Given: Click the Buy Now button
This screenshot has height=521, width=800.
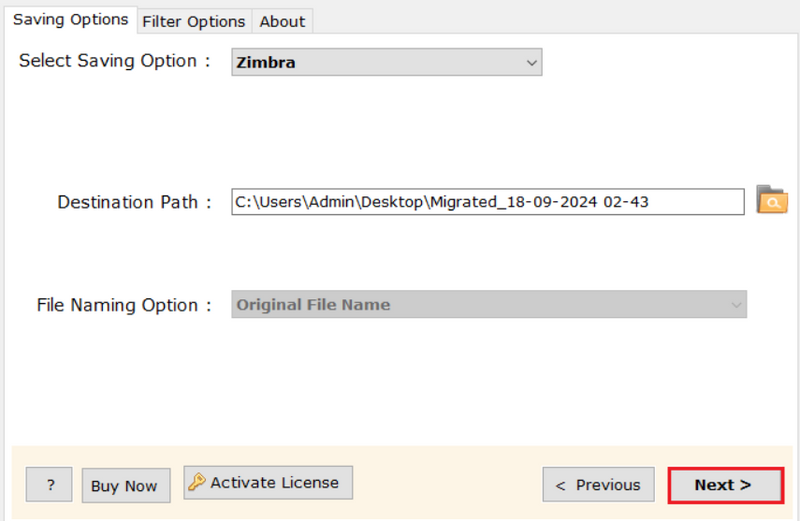Looking at the screenshot, I should click(x=126, y=486).
